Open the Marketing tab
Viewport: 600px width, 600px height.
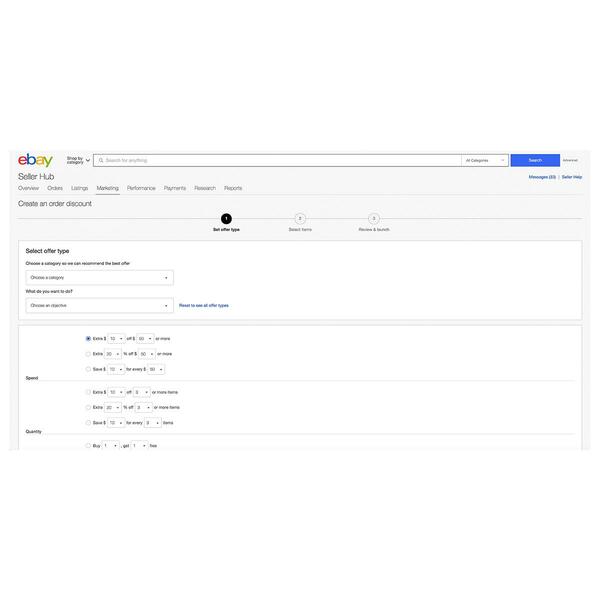[108, 188]
